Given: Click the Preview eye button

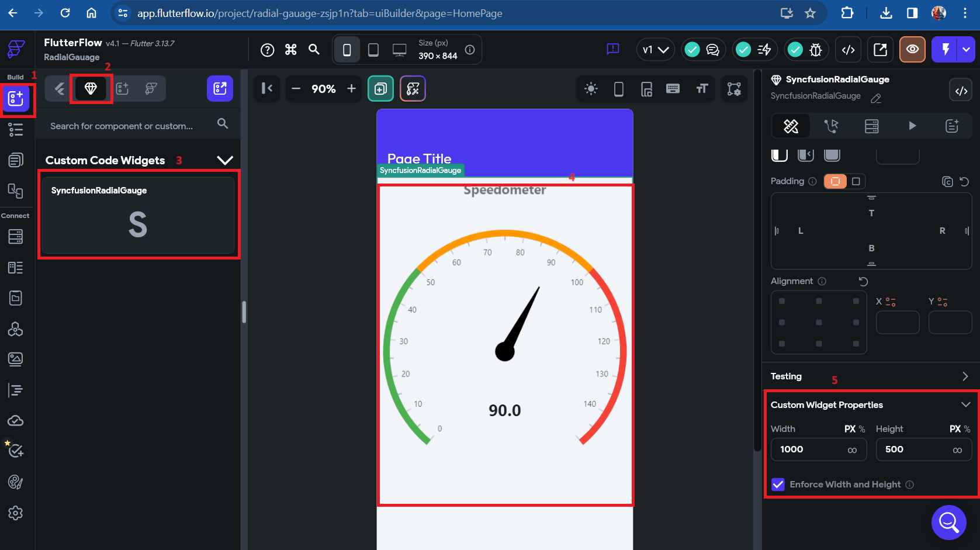Looking at the screenshot, I should 912,50.
